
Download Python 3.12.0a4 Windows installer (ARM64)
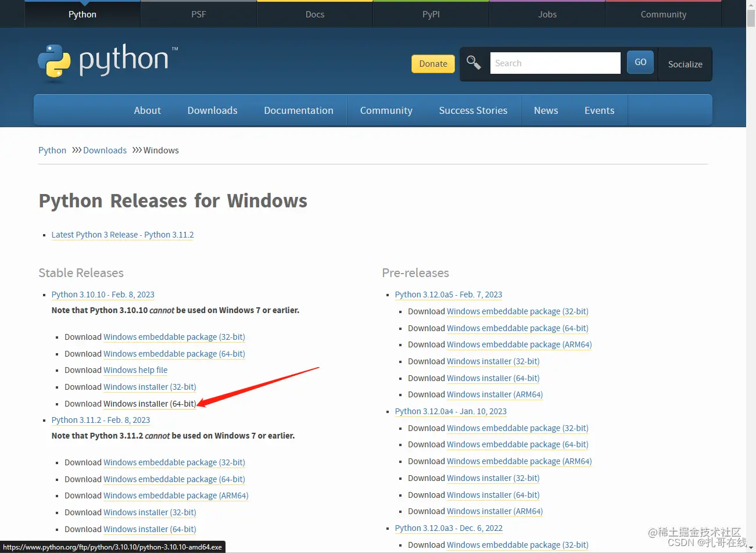pyautogui.click(x=495, y=511)
